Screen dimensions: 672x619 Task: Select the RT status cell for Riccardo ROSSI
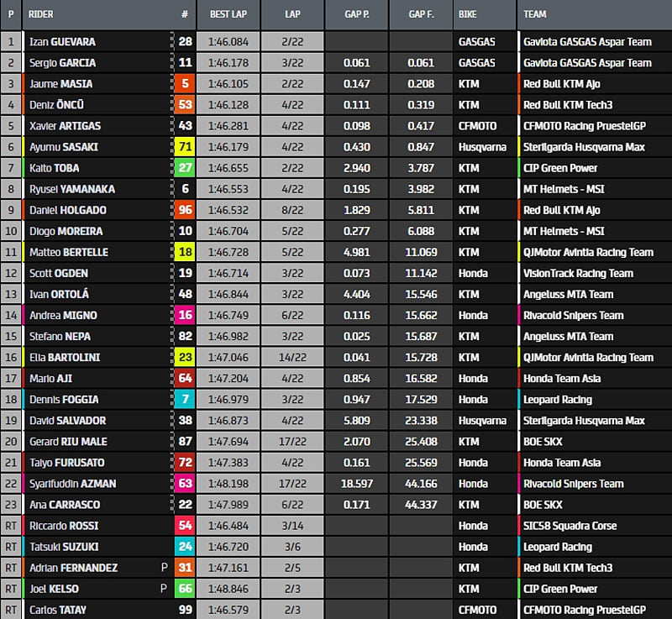click(x=11, y=526)
